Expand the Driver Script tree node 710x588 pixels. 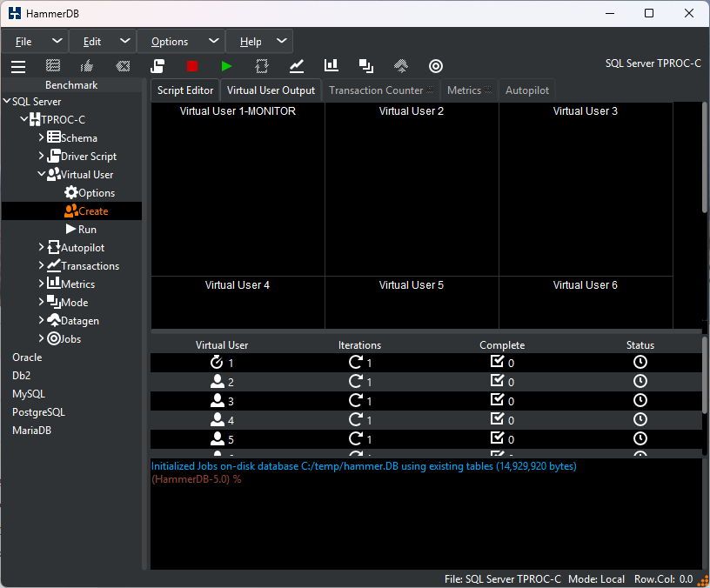pos(41,156)
